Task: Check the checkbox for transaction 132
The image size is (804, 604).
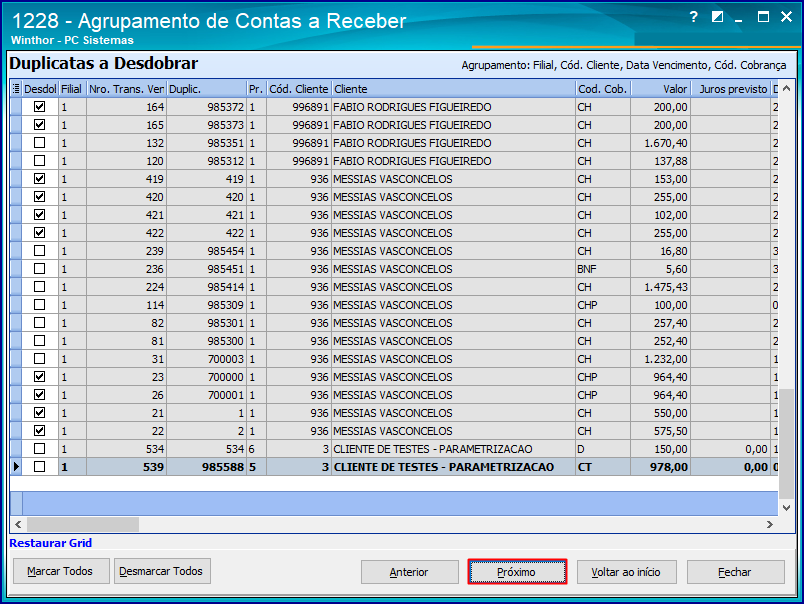Action: [x=39, y=143]
